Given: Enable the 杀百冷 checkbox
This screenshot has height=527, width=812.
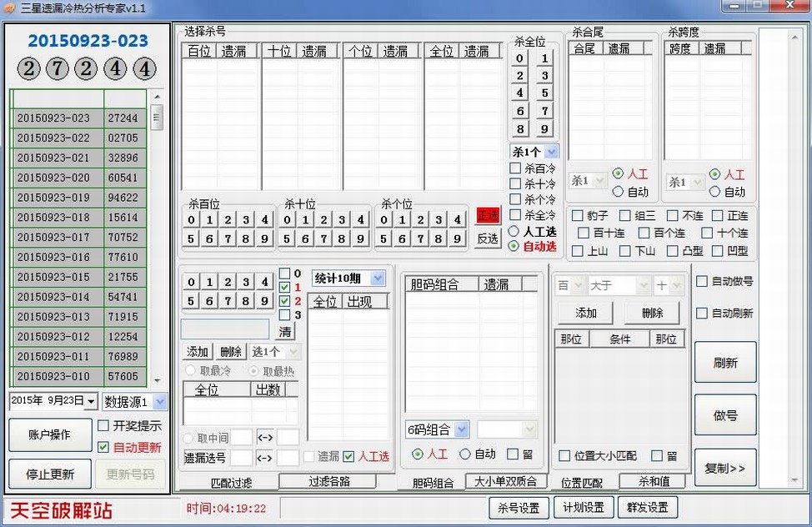Looking at the screenshot, I should 516,168.
